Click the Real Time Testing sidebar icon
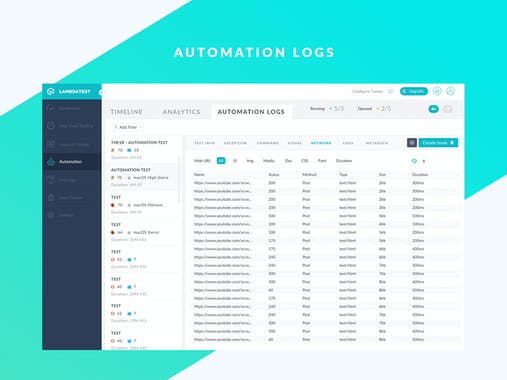 [x=51, y=126]
